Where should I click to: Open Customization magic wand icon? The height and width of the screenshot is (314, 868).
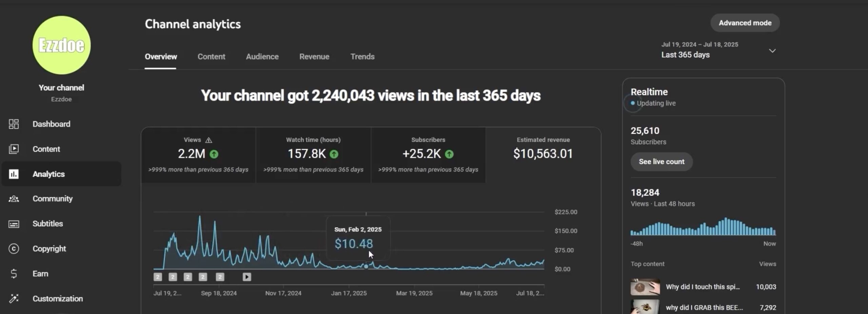[x=14, y=298]
